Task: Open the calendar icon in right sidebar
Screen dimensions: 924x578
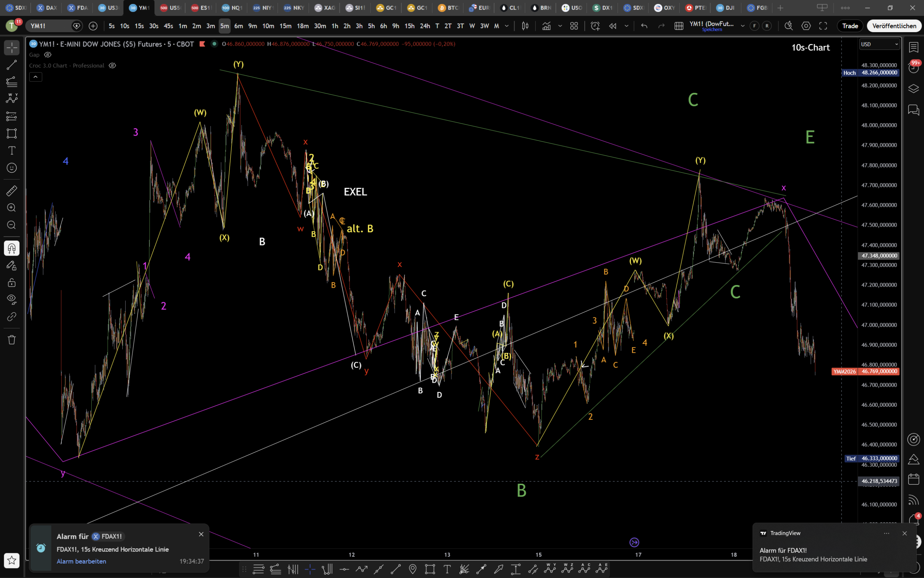Action: pyautogui.click(x=913, y=479)
